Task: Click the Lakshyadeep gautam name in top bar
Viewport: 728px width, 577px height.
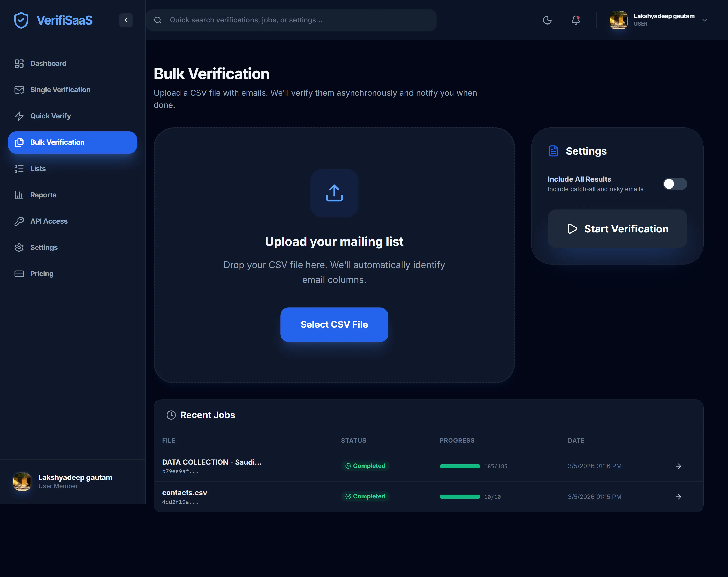Action: point(664,16)
